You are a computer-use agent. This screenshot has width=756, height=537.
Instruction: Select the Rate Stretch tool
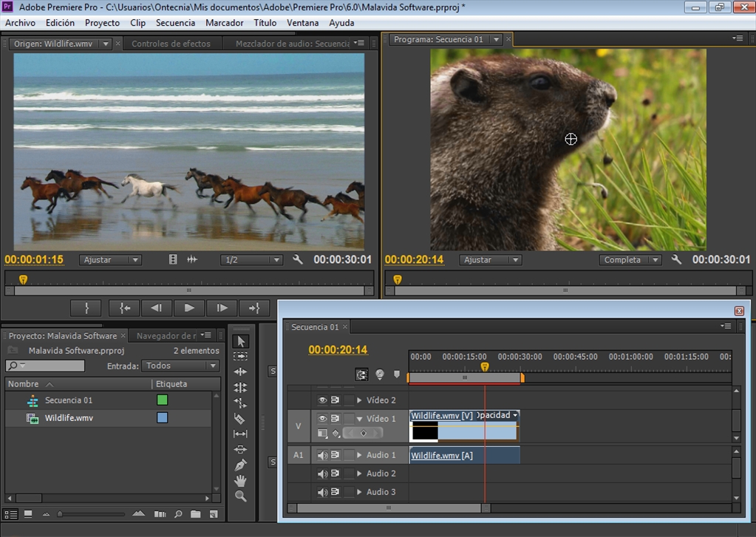click(x=241, y=403)
